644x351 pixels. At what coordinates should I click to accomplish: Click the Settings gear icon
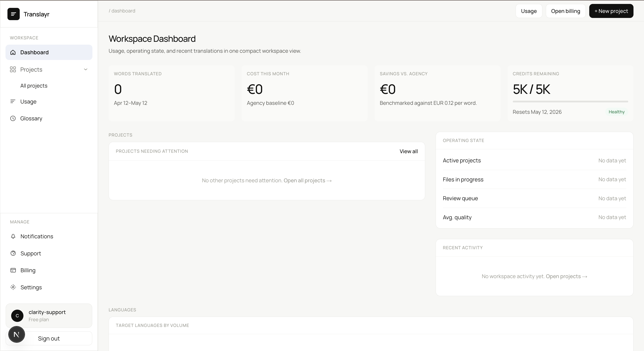pos(13,287)
